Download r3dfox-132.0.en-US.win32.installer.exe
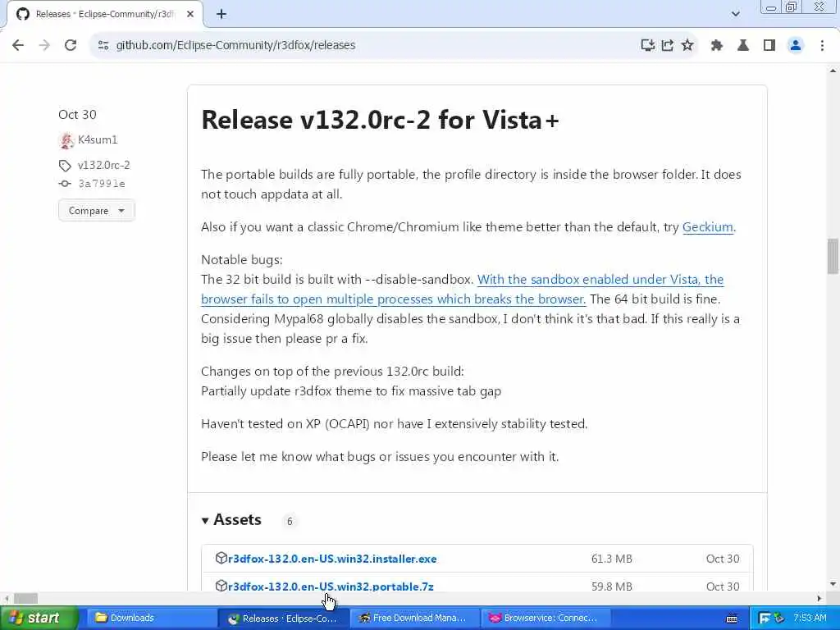840x630 pixels. pos(332,559)
